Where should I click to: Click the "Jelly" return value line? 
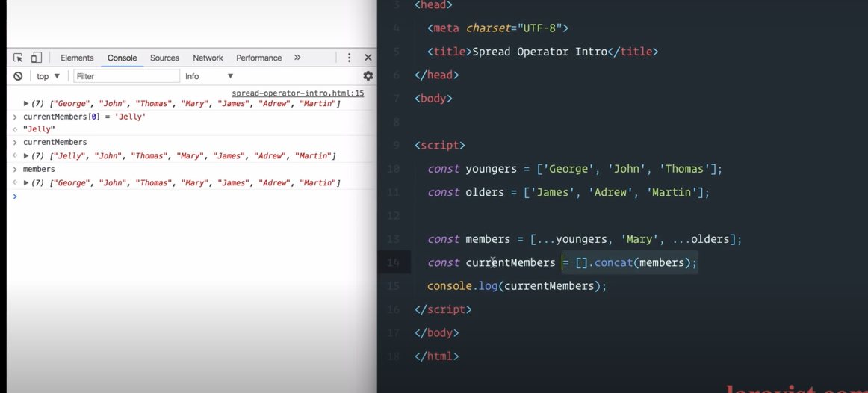click(x=39, y=129)
